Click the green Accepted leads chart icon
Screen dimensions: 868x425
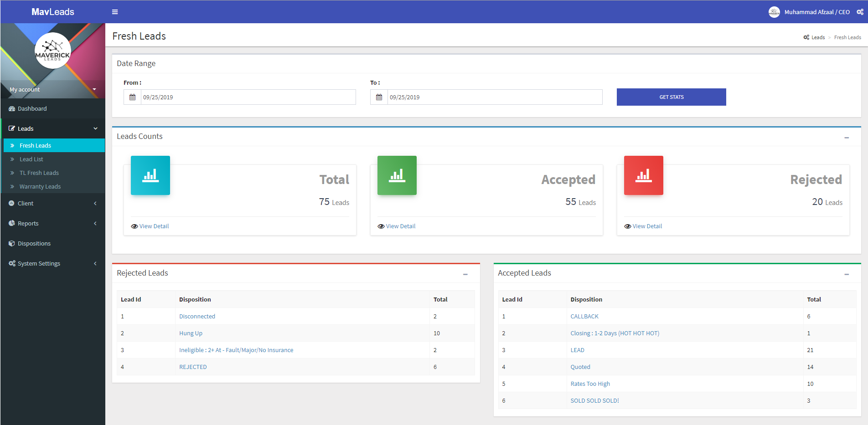coord(397,175)
